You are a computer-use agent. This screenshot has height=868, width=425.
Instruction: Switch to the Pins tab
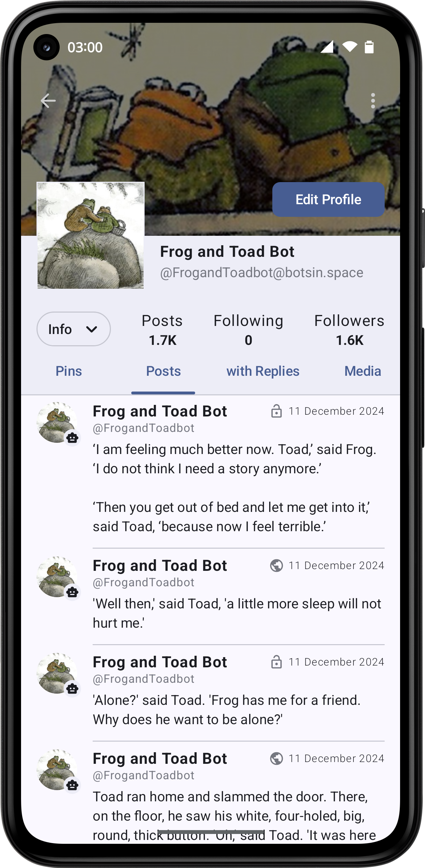[69, 371]
